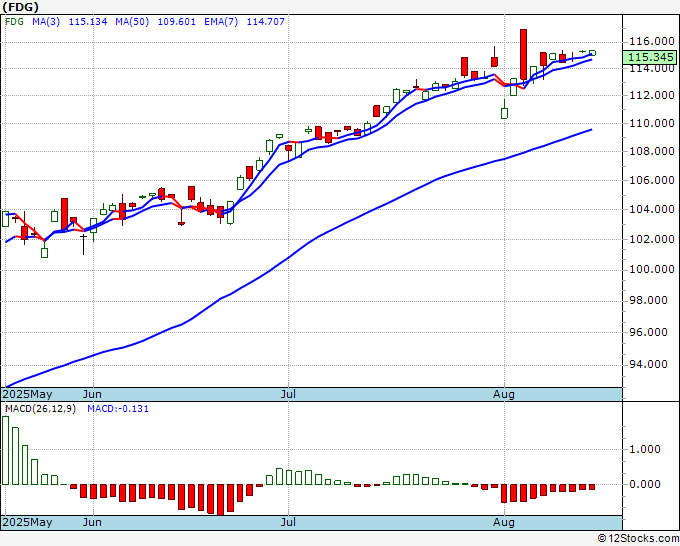680x546 pixels.
Task: Click the 1.000 label on MACD axis
Action: [645, 449]
